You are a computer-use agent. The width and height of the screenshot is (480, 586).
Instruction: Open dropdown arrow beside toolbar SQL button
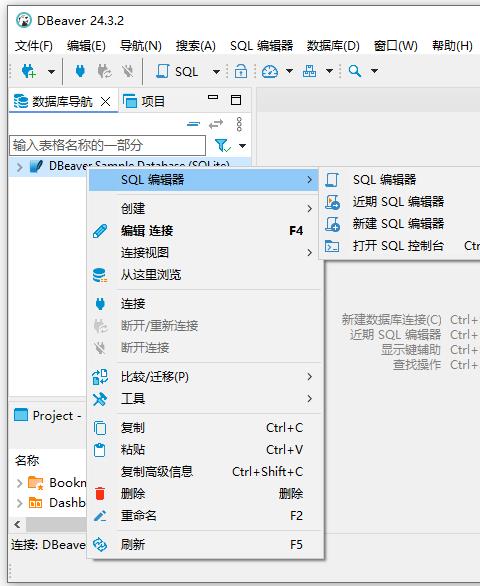pyautogui.click(x=216, y=71)
